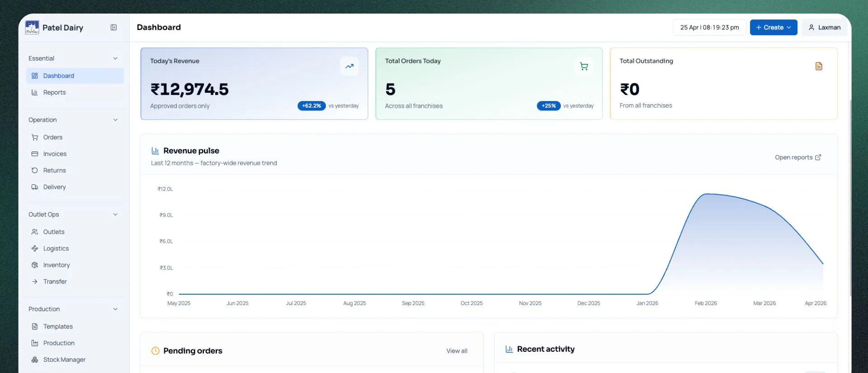Screen dimensions: 868x373
Task: Click the Open reports link
Action: (x=798, y=158)
